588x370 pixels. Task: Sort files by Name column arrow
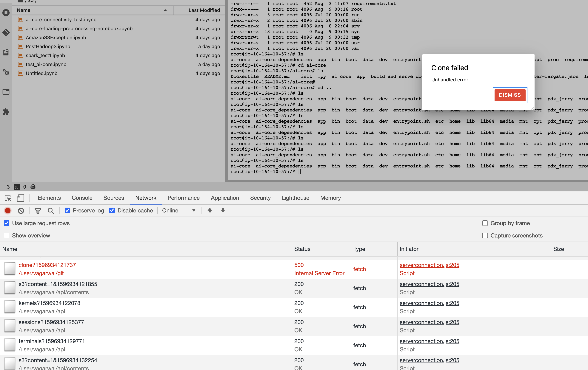point(165,10)
